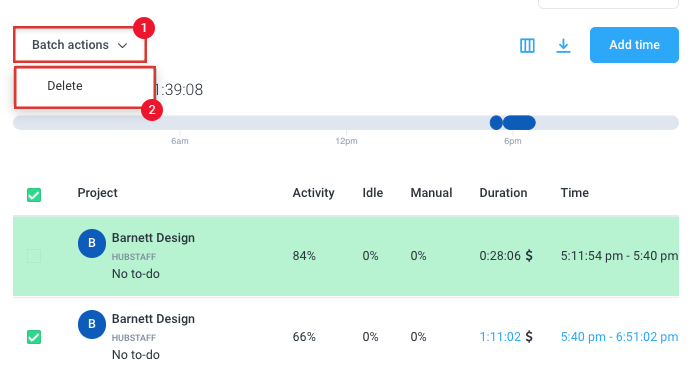Click the 6am label on the timeline

(180, 141)
